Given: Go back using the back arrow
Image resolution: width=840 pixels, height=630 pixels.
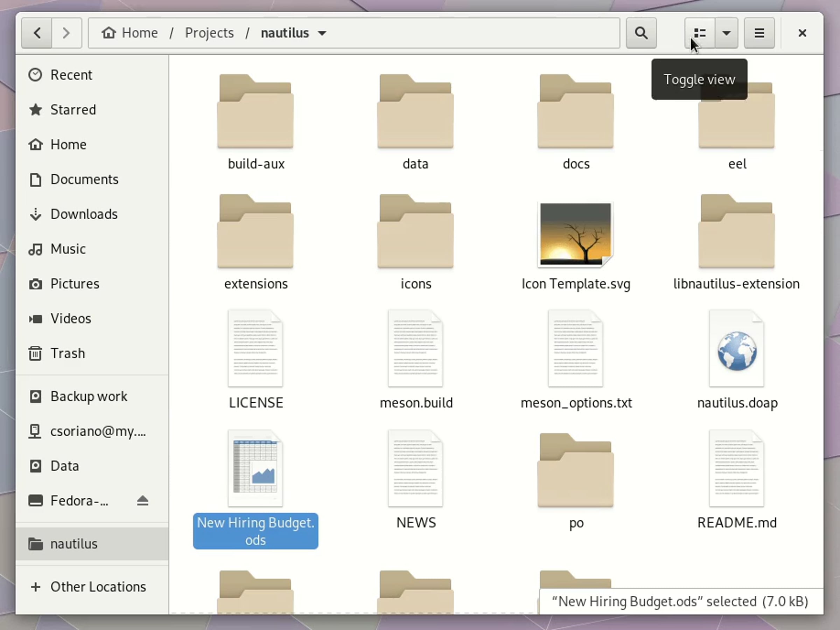Looking at the screenshot, I should tap(37, 33).
